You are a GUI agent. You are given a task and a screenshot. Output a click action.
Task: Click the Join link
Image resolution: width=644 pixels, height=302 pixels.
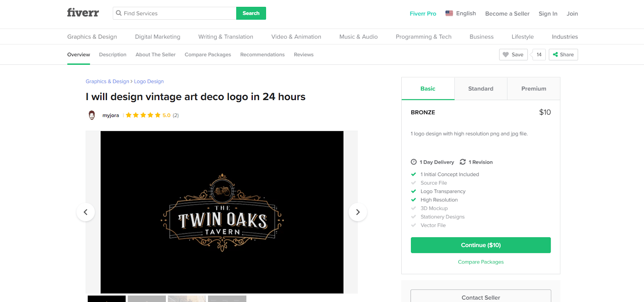pos(572,14)
